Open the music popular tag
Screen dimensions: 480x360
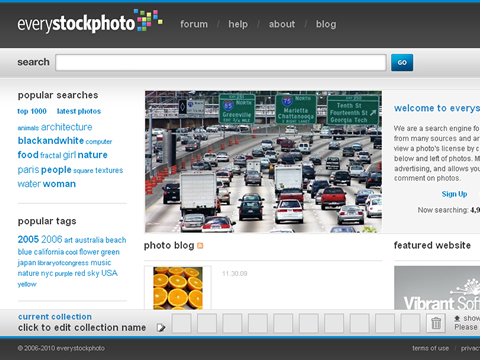[101, 263]
